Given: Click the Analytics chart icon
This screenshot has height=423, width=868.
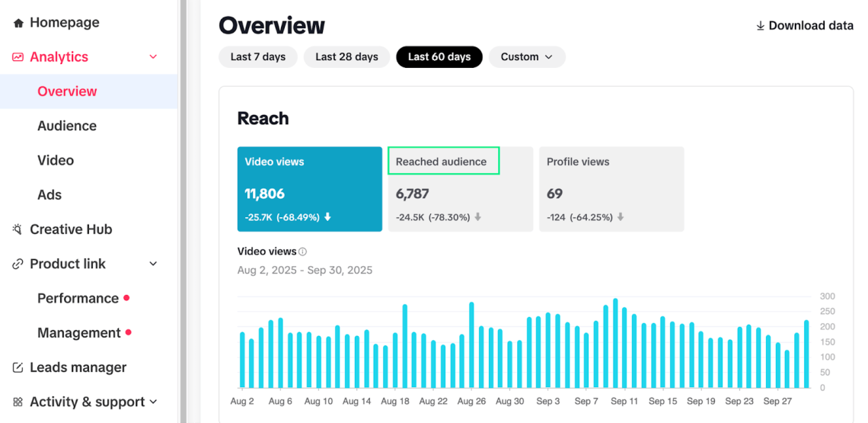Looking at the screenshot, I should click(x=18, y=57).
